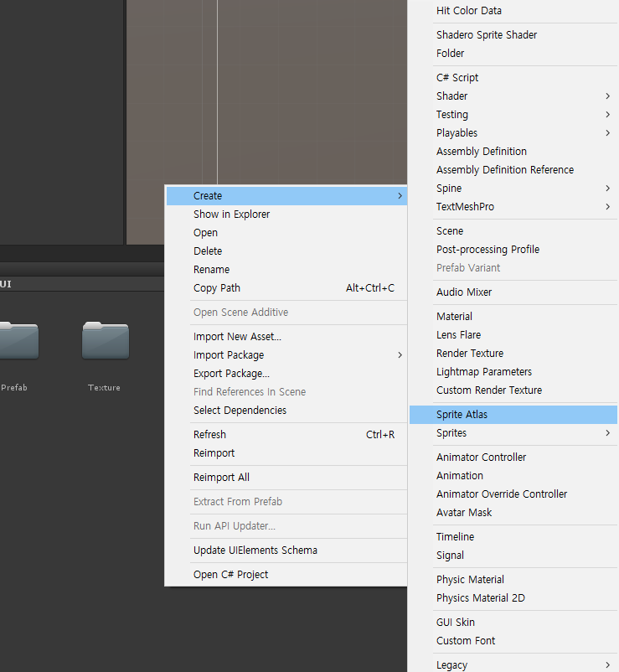619x672 pixels.
Task: Choose Export Package...
Action: click(286, 373)
